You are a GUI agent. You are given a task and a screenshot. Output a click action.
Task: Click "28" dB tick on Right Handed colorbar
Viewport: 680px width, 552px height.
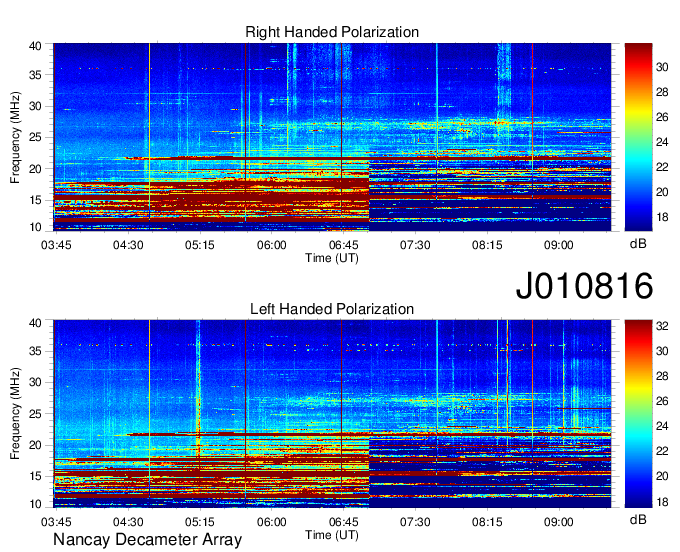tap(662, 92)
